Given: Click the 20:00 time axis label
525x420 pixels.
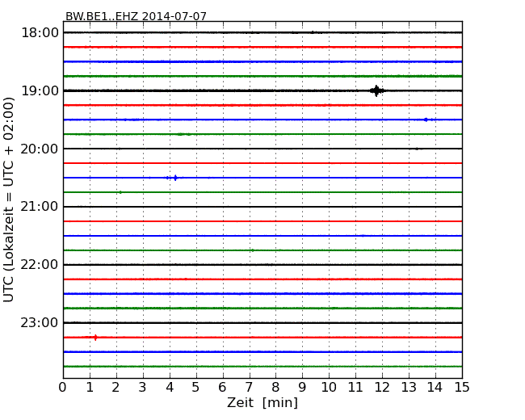Looking at the screenshot, I should click(x=40, y=149).
